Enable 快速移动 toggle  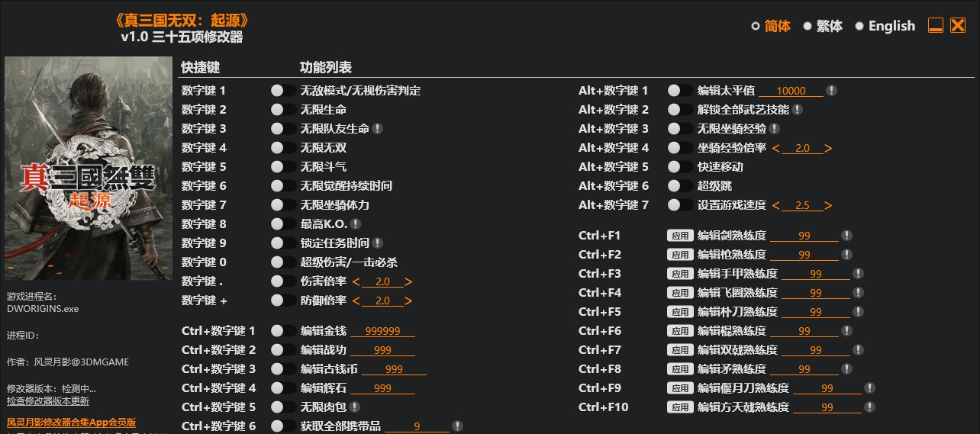click(680, 167)
